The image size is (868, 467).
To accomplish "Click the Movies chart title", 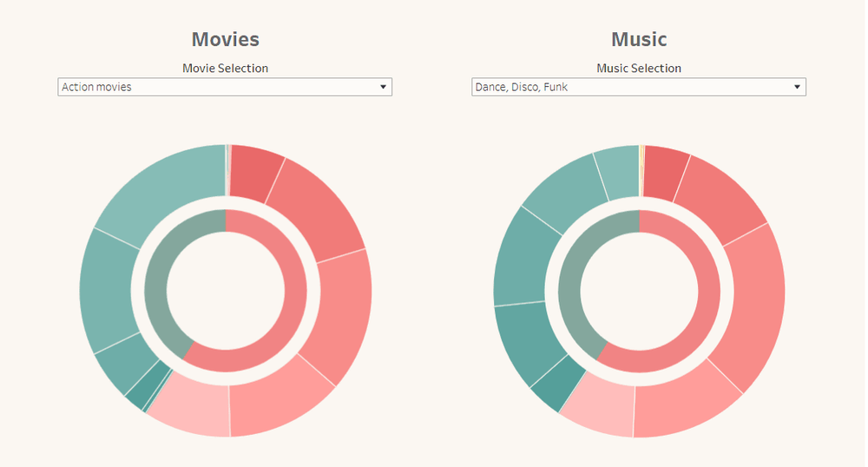I will click(x=225, y=39).
